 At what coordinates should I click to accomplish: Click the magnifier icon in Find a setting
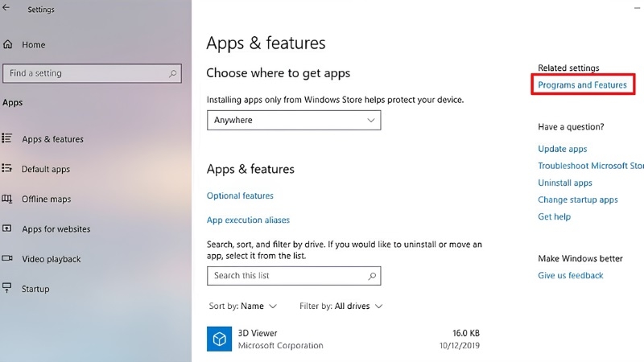point(172,73)
